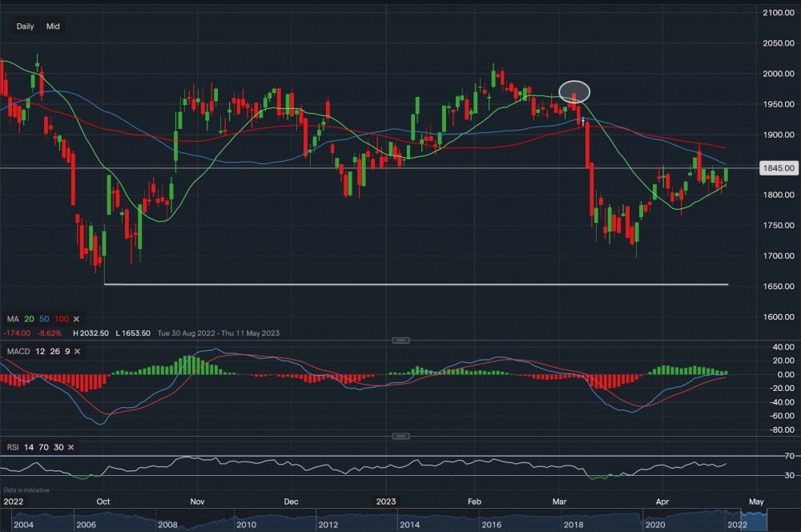This screenshot has width=801, height=532.
Task: Open the MACD fast period value 12
Action: pyautogui.click(x=41, y=351)
